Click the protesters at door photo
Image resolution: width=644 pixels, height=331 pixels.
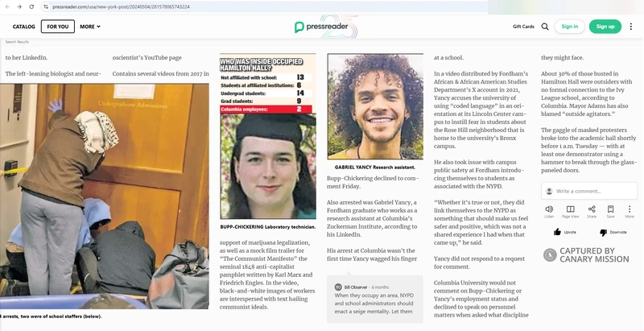click(x=105, y=197)
